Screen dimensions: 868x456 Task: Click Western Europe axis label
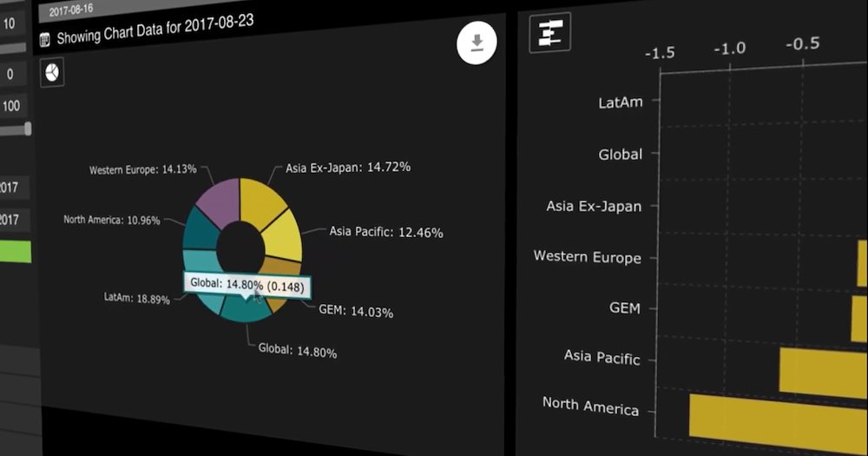(x=588, y=256)
